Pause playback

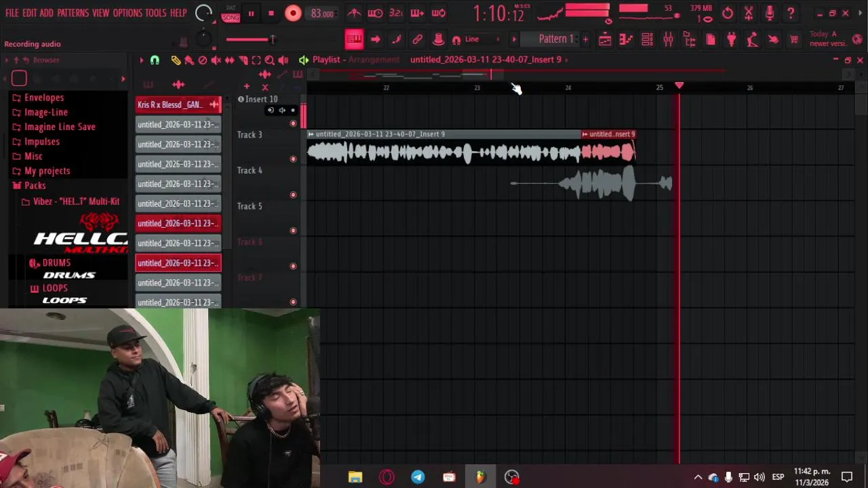251,13
